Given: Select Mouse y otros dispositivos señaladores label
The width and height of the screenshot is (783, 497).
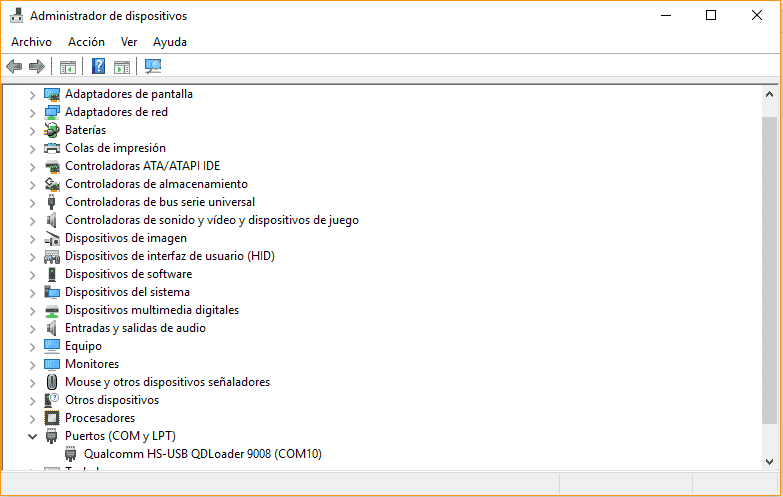Looking at the screenshot, I should tap(167, 382).
